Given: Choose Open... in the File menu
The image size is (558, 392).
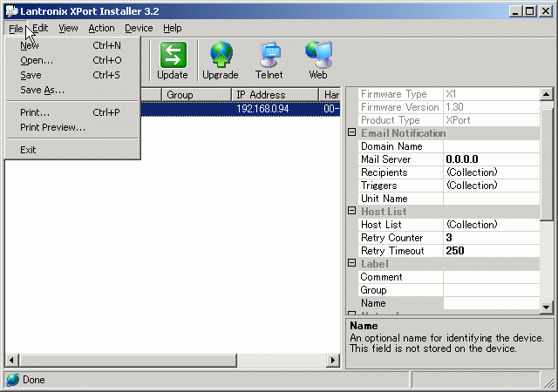Looking at the screenshot, I should click(72, 60).
